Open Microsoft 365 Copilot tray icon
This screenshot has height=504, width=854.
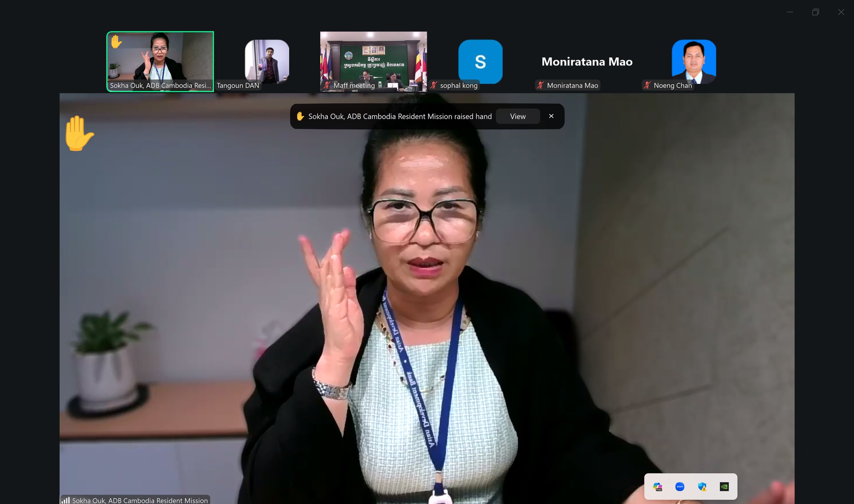pyautogui.click(x=658, y=486)
